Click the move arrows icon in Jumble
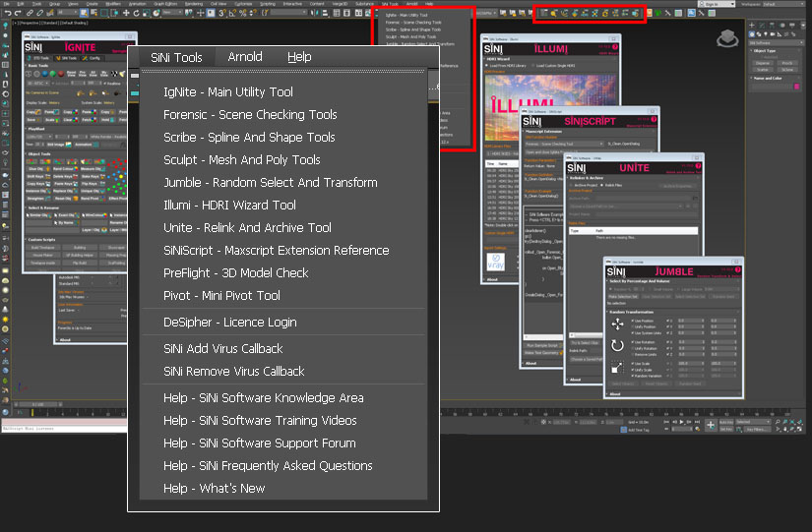This screenshot has width=812, height=532. pyautogui.click(x=617, y=324)
